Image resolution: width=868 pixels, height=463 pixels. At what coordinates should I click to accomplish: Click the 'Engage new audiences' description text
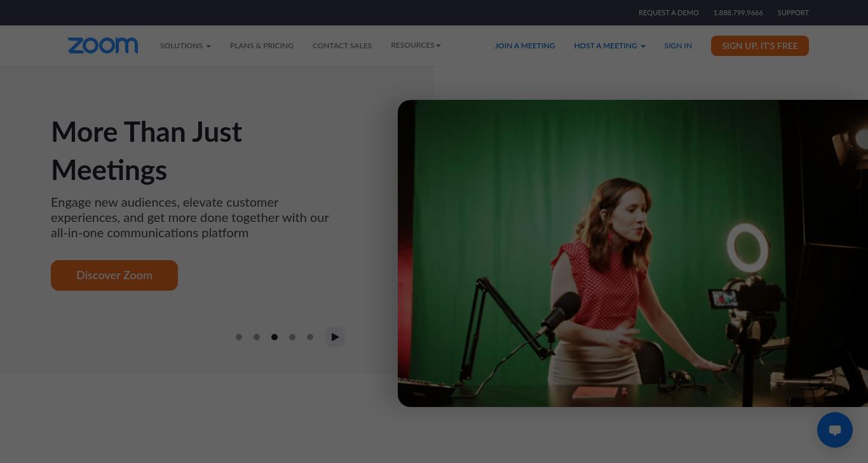point(190,218)
